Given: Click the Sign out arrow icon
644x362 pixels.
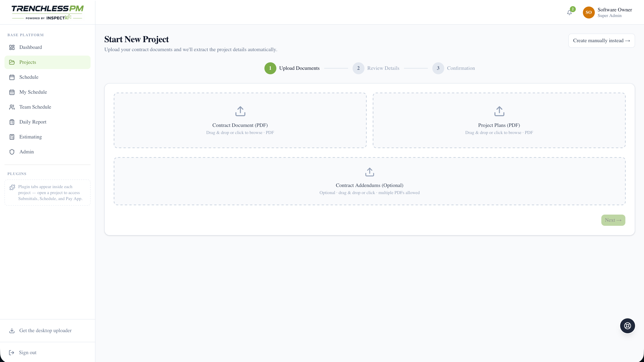Looking at the screenshot, I should 12,352.
